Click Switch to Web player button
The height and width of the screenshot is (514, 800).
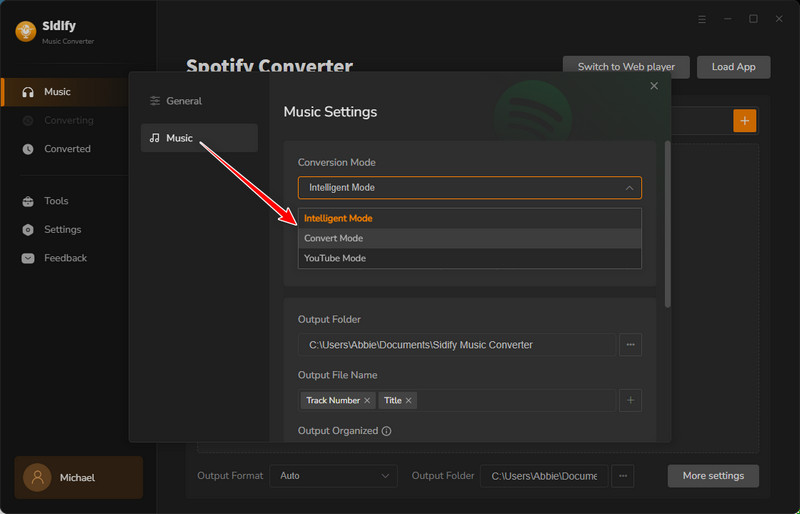[x=626, y=67]
